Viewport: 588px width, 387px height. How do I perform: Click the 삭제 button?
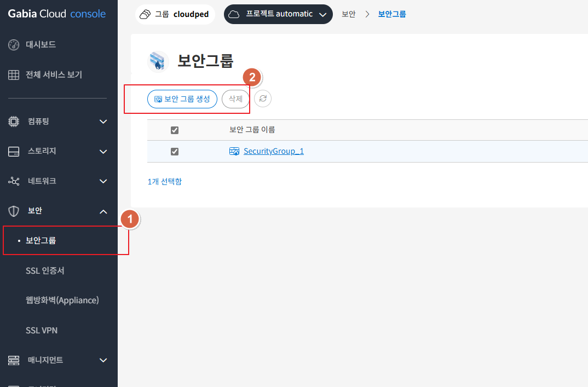click(235, 99)
